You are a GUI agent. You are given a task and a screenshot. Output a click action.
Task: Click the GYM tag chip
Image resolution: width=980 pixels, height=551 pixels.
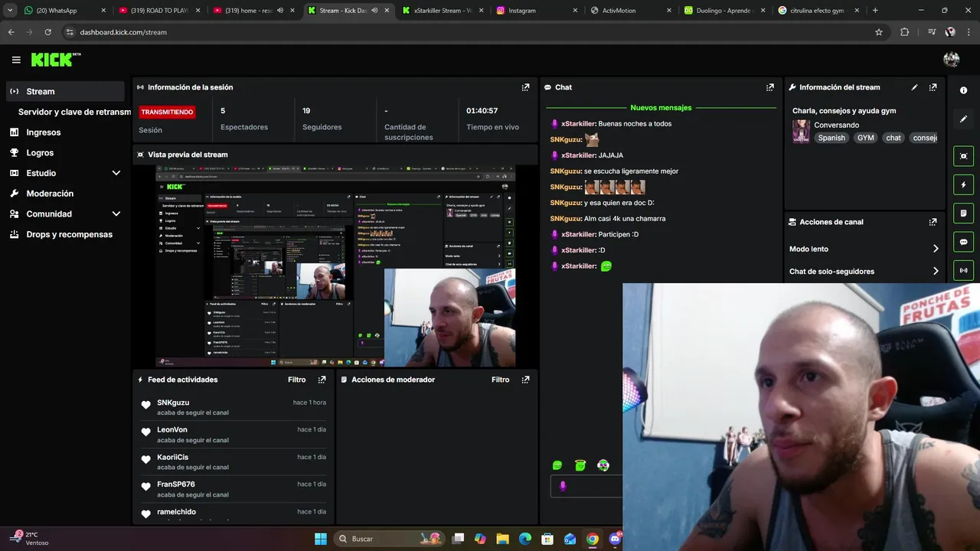tap(865, 138)
